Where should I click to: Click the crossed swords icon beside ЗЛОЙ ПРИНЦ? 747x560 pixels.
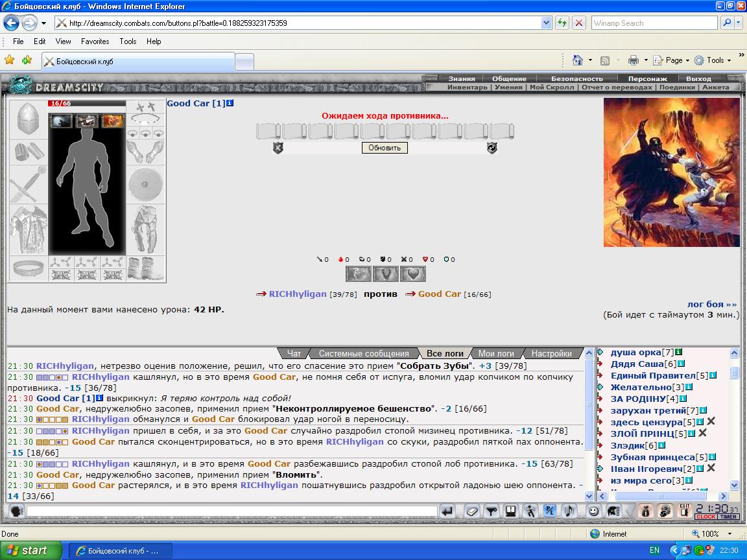(x=702, y=433)
